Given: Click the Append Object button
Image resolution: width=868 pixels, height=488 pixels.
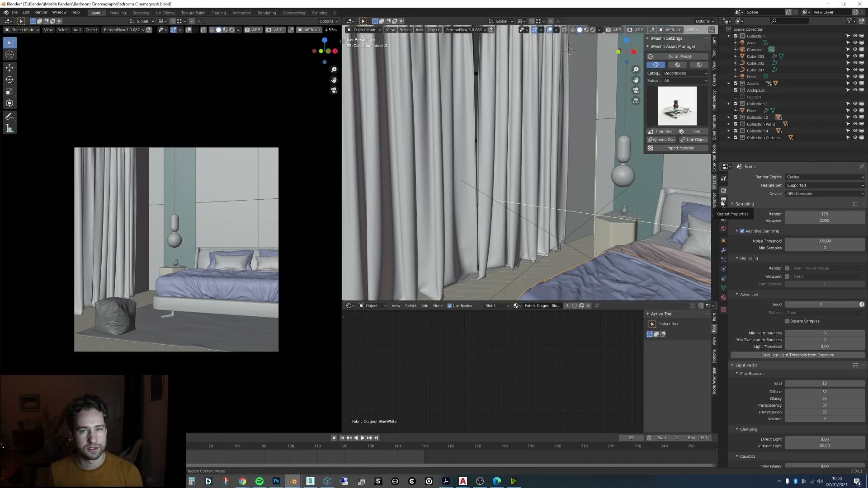Looking at the screenshot, I should click(661, 140).
